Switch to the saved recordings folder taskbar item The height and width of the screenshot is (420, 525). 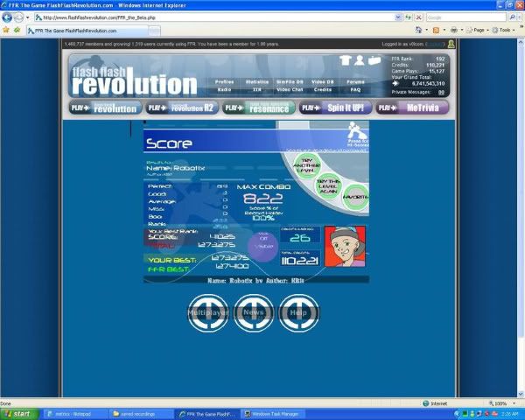(141, 414)
